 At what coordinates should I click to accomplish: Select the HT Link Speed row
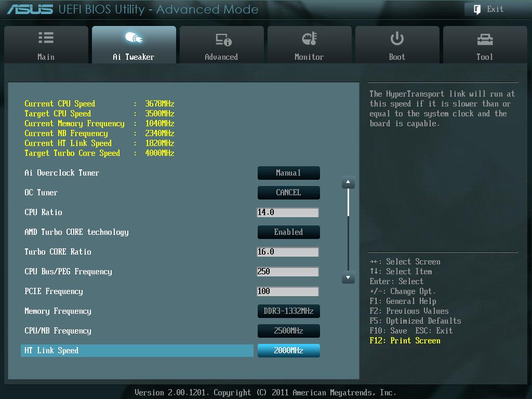click(137, 351)
